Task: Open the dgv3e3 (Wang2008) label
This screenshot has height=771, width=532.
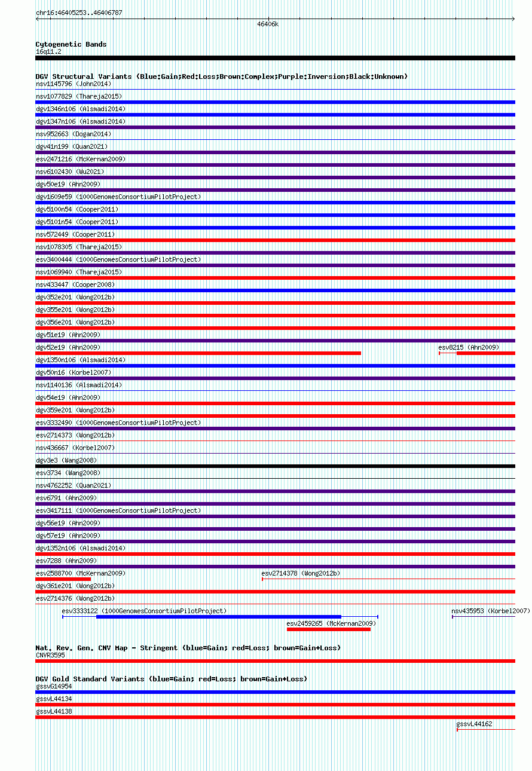Action: (x=66, y=460)
